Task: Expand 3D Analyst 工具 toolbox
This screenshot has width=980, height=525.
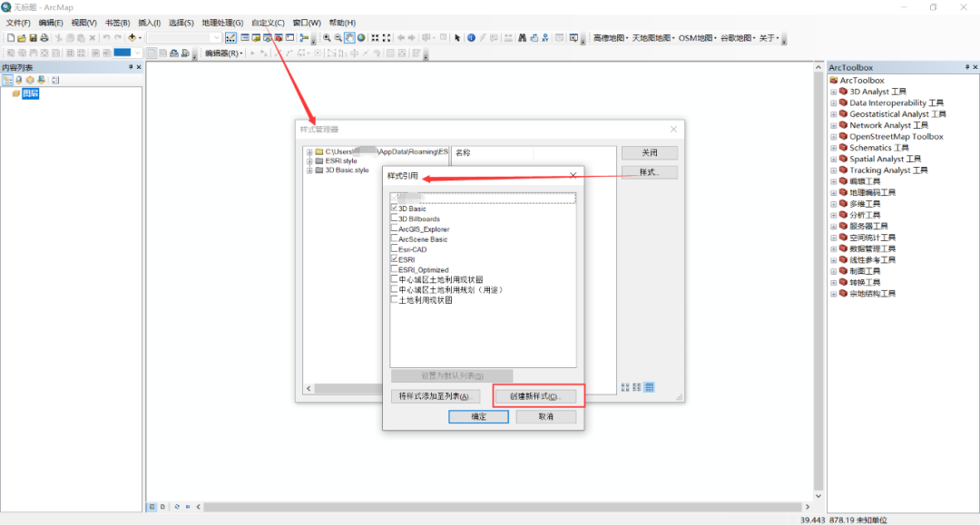Action: 833,92
